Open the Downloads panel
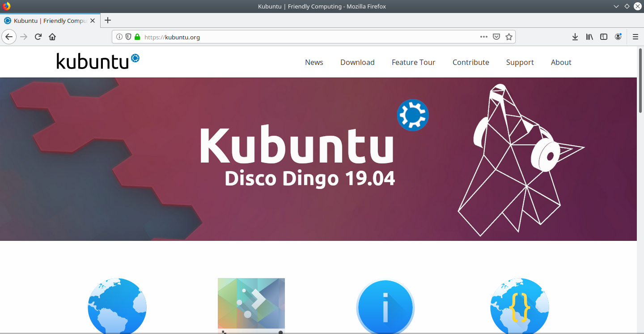This screenshot has height=334, width=644. pos(575,37)
